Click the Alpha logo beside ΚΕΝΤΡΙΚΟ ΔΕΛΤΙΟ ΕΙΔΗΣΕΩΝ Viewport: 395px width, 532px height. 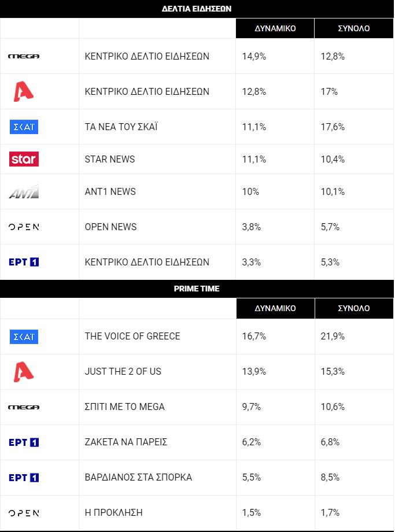(23, 91)
